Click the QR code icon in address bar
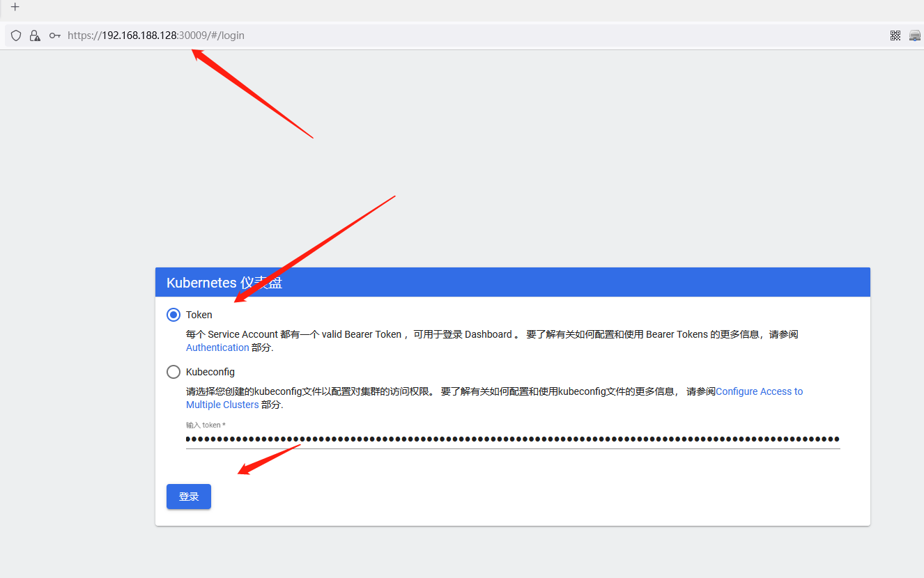 point(895,36)
